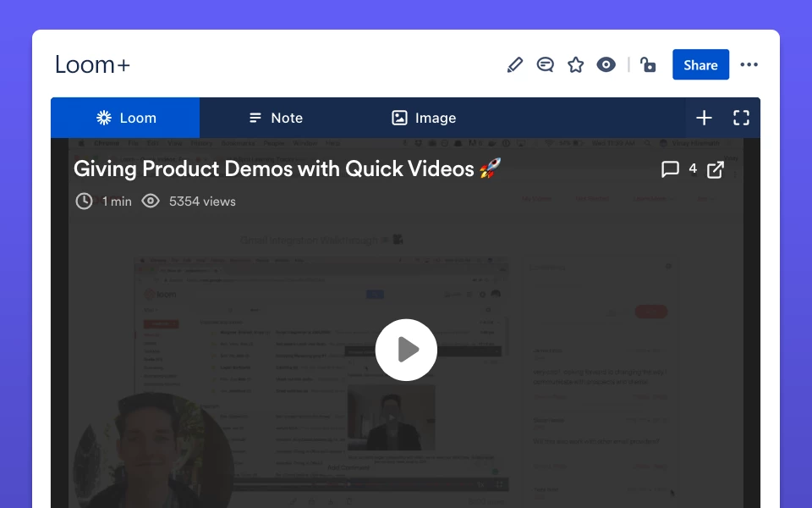Switch to the Note tab
This screenshot has height=508, width=812.
[x=275, y=118]
